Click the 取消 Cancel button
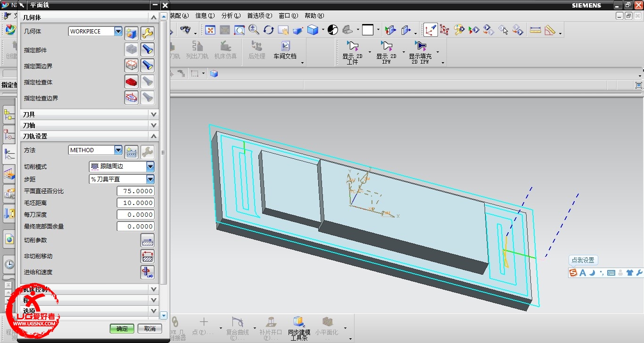 [x=150, y=329]
